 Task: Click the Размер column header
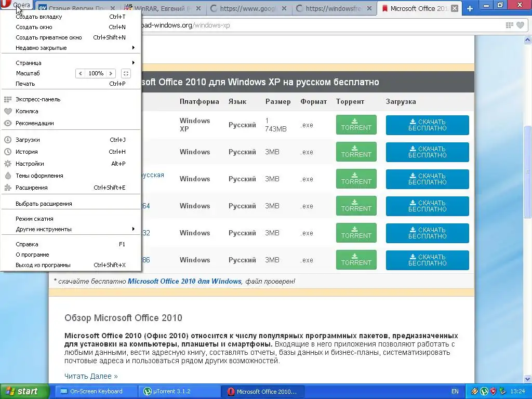click(278, 101)
